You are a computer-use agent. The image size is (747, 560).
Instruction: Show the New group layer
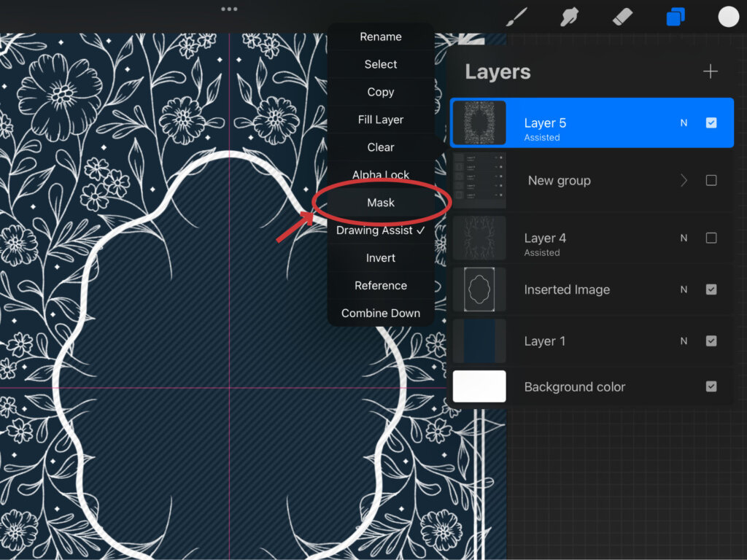[x=711, y=181]
